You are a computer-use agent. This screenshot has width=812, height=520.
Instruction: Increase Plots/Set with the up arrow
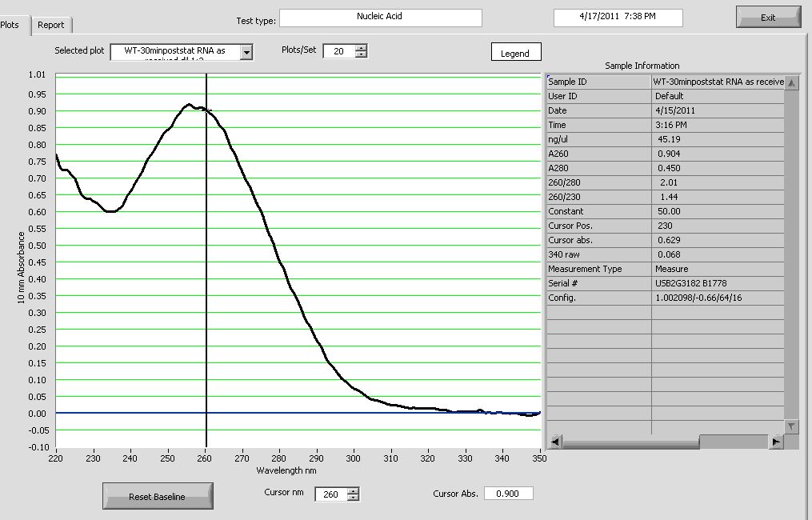pyautogui.click(x=361, y=47)
